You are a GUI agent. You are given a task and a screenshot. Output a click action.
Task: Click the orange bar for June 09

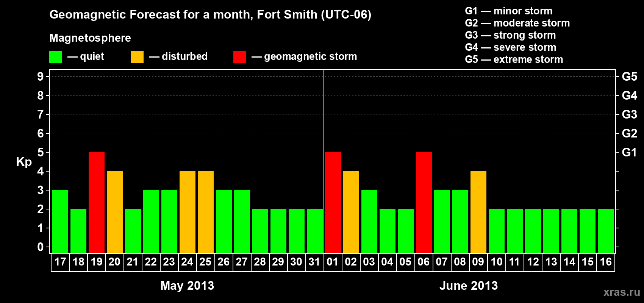click(478, 212)
